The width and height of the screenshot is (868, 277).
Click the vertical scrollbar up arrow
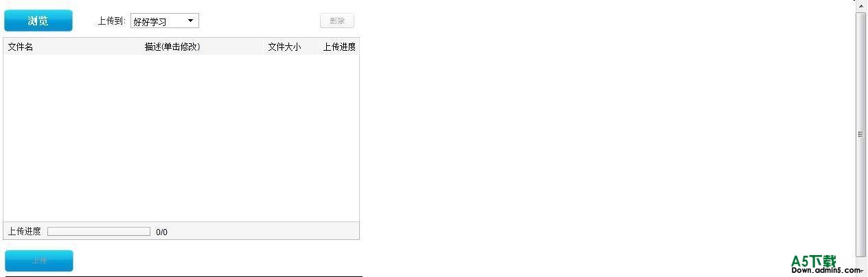point(861,5)
